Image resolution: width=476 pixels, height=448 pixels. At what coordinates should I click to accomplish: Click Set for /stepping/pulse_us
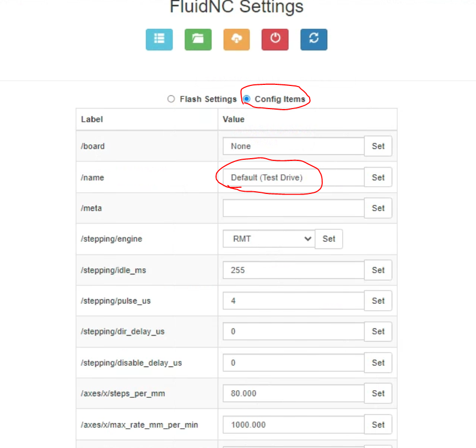click(378, 301)
